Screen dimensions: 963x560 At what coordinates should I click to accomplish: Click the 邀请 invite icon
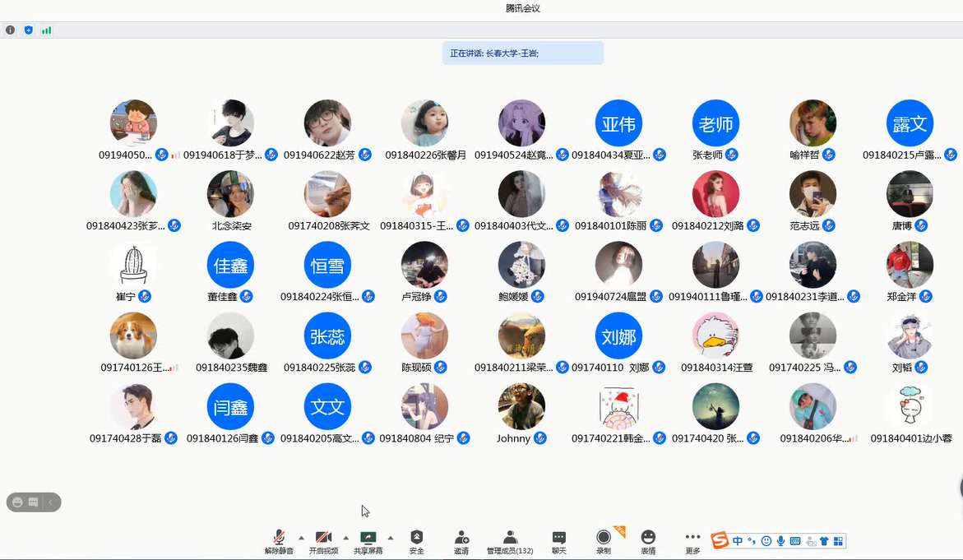click(461, 539)
